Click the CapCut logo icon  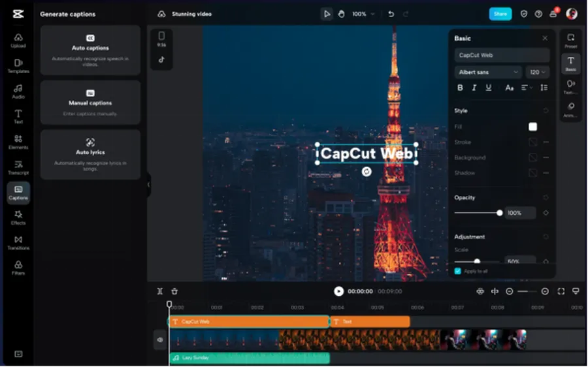[x=18, y=14]
